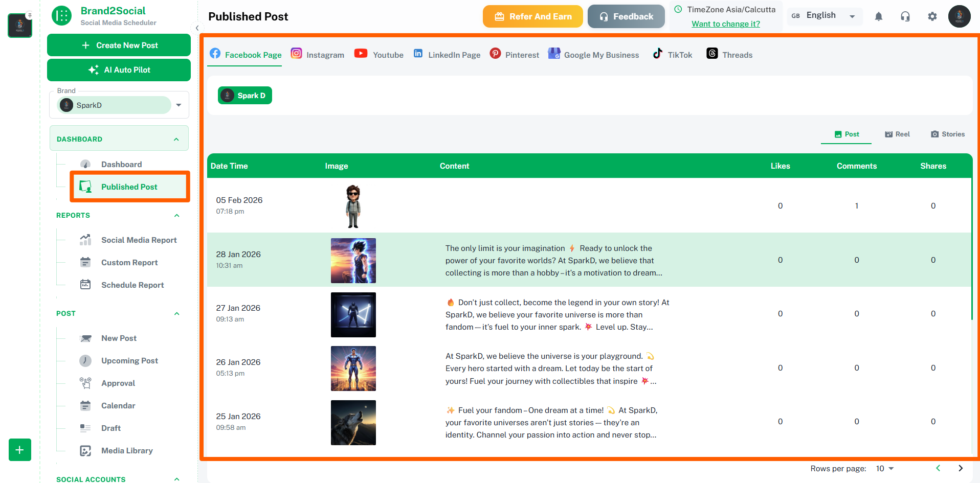Click the Spark D account chip
The image size is (980, 483).
(244, 95)
